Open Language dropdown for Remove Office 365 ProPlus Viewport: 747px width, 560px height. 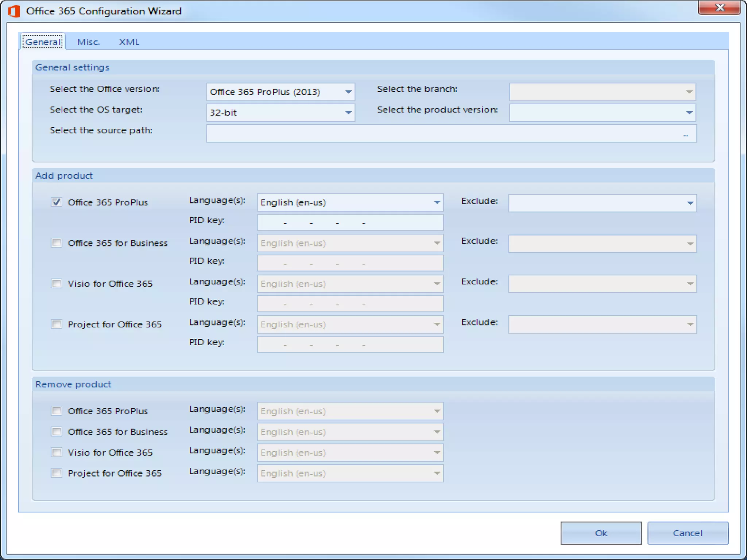(x=350, y=411)
